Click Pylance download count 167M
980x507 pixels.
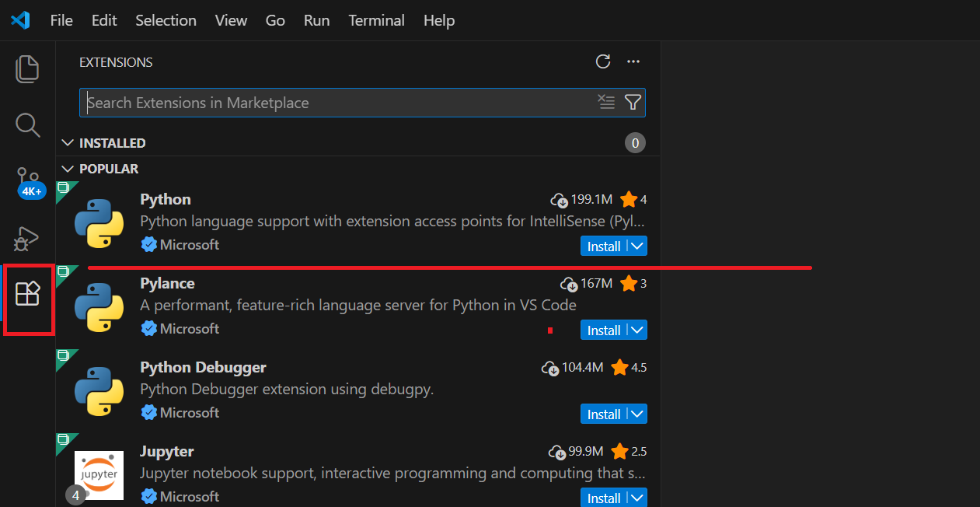tap(587, 283)
